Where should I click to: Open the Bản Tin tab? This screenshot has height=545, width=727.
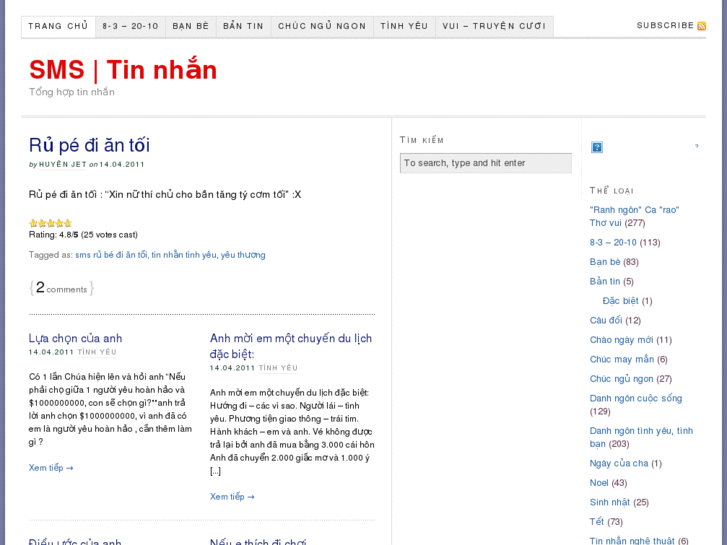(x=243, y=26)
